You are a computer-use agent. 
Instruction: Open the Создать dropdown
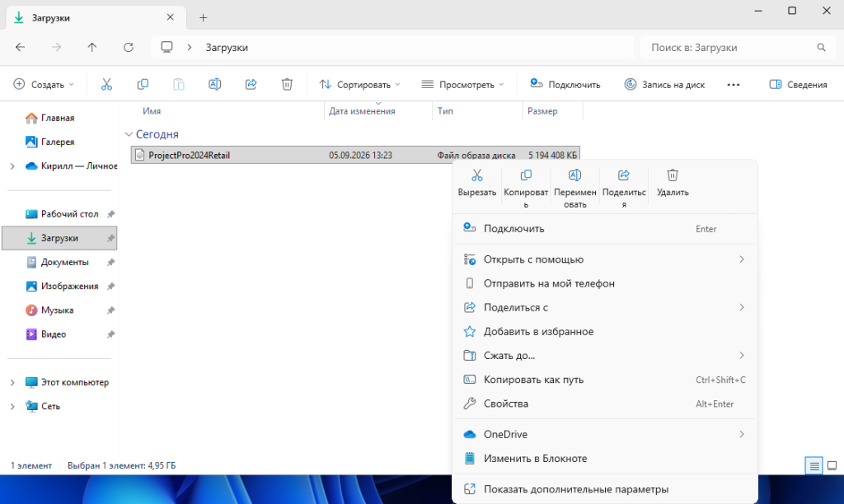click(x=44, y=85)
